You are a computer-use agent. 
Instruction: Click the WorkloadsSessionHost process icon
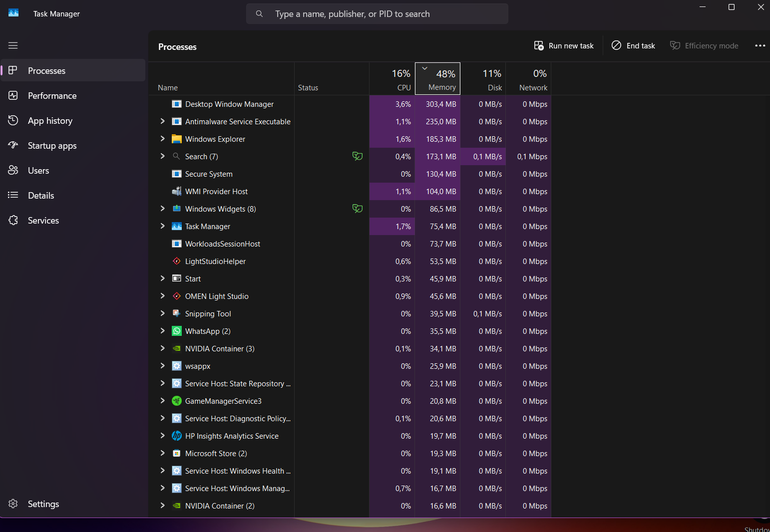click(177, 244)
